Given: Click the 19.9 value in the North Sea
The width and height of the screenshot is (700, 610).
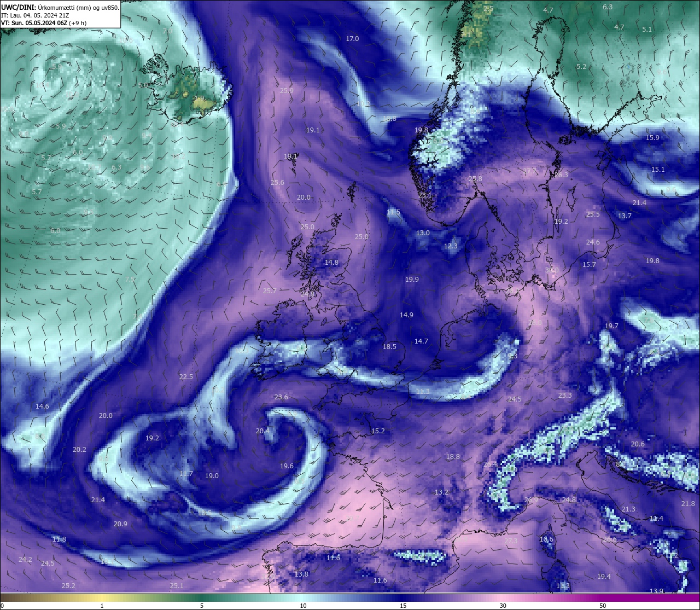Looking at the screenshot, I should tap(412, 280).
